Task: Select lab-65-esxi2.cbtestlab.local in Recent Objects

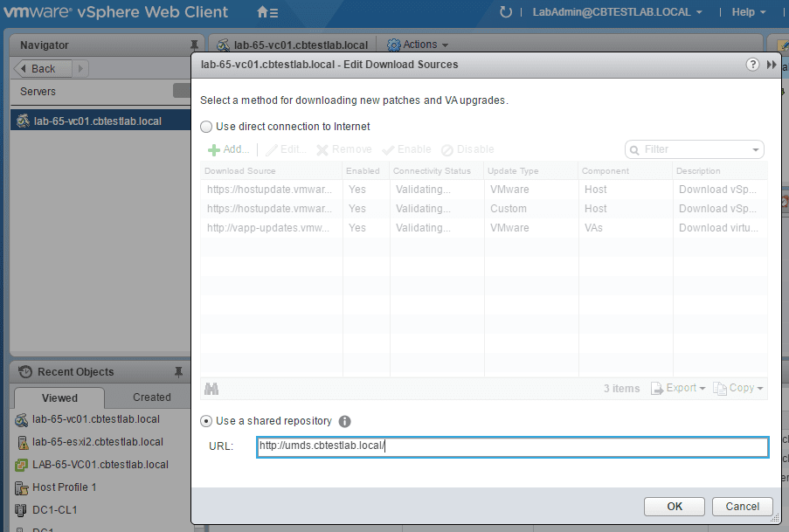Action: tap(97, 442)
